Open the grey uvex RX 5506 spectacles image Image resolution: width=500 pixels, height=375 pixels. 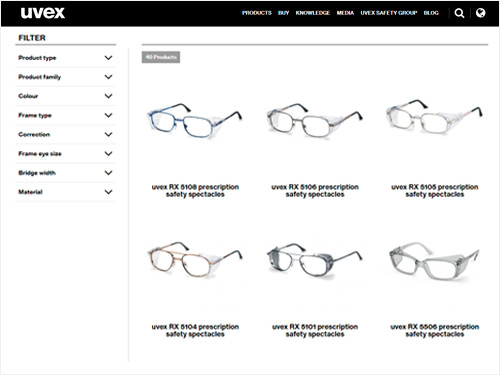click(434, 261)
